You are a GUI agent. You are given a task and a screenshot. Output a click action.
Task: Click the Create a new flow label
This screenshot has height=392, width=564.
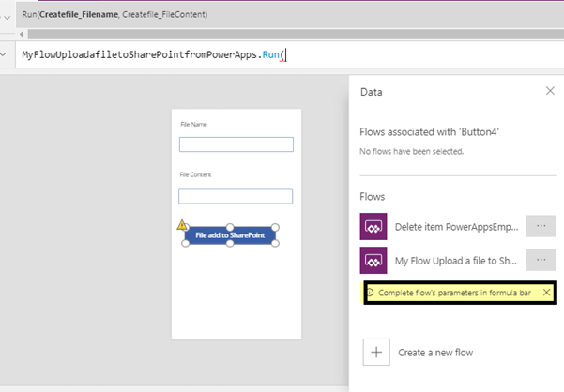(x=435, y=353)
